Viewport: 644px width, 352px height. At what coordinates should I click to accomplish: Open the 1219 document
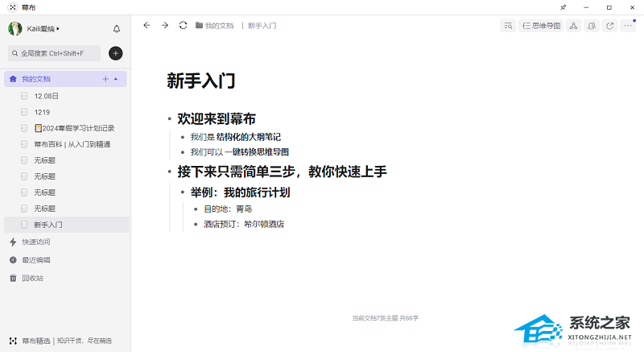[x=42, y=112]
